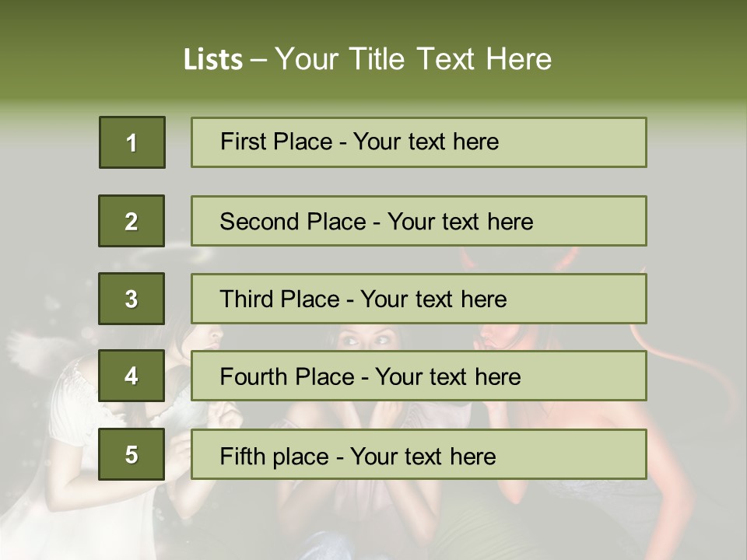This screenshot has height=560, width=747.
Task: Click the number 1 box
Action: point(132,142)
